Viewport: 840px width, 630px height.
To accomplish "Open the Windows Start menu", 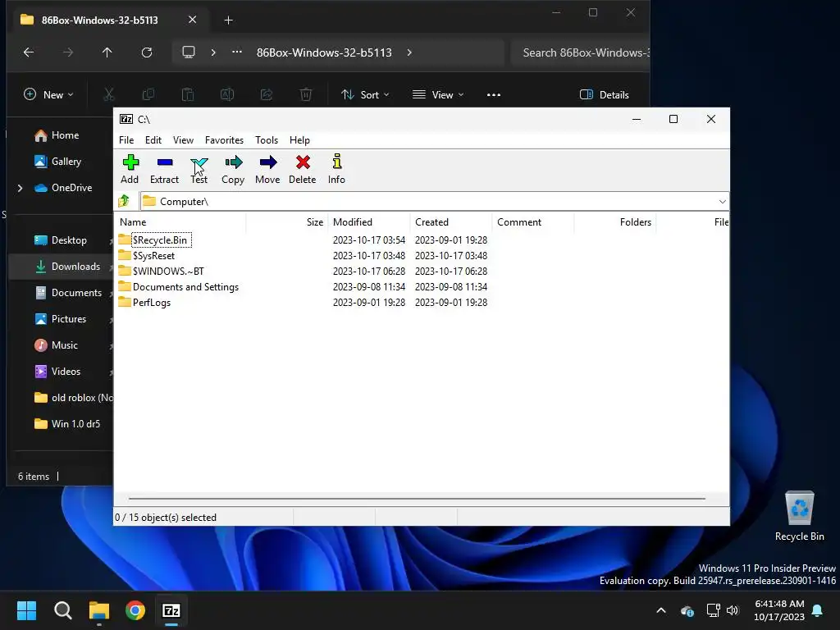I will 27,610.
